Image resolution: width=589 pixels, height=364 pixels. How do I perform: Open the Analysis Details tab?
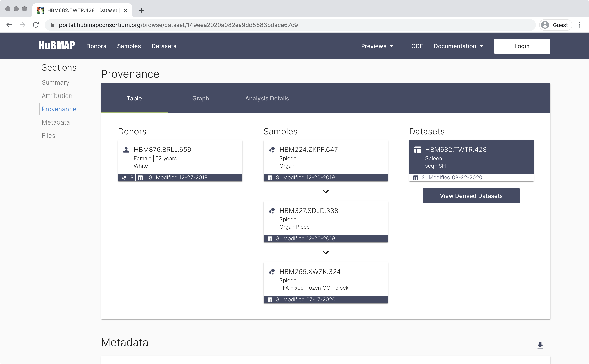267,98
